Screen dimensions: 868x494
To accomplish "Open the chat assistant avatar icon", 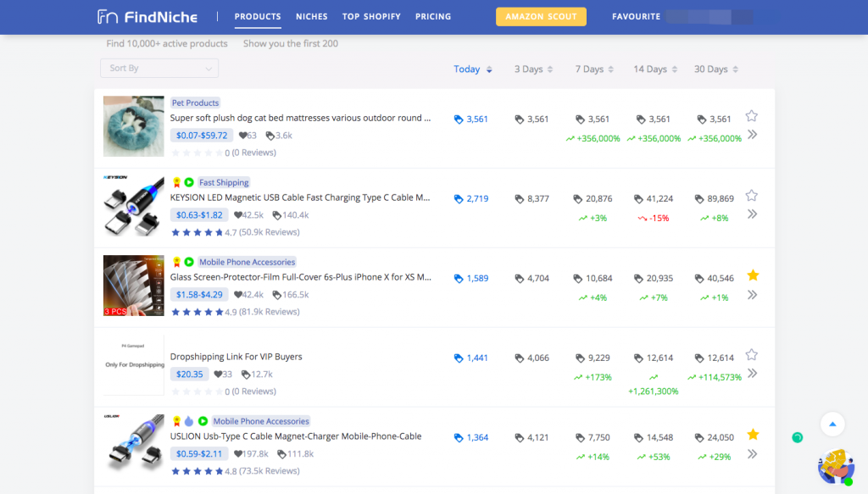I will click(x=837, y=467).
